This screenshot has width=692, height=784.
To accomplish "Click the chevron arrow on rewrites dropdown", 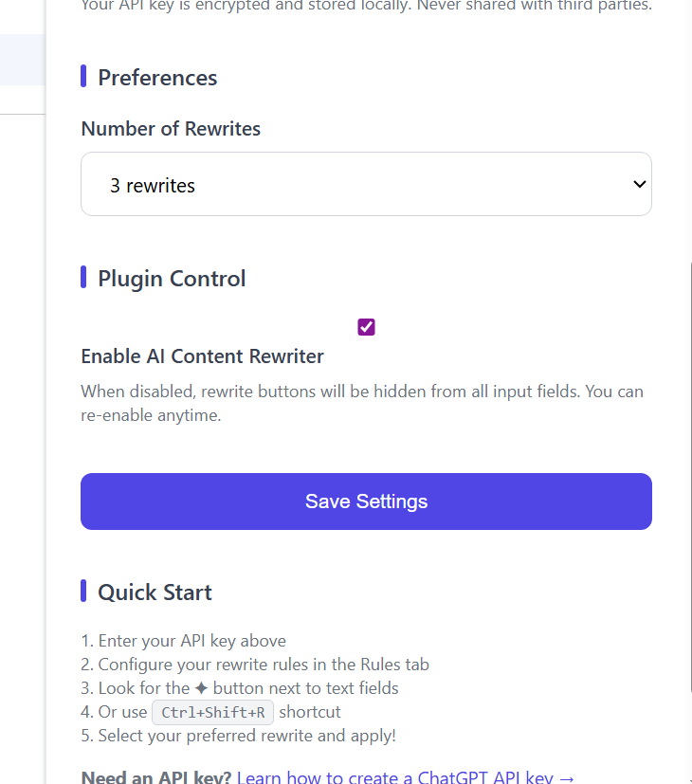I will [639, 184].
